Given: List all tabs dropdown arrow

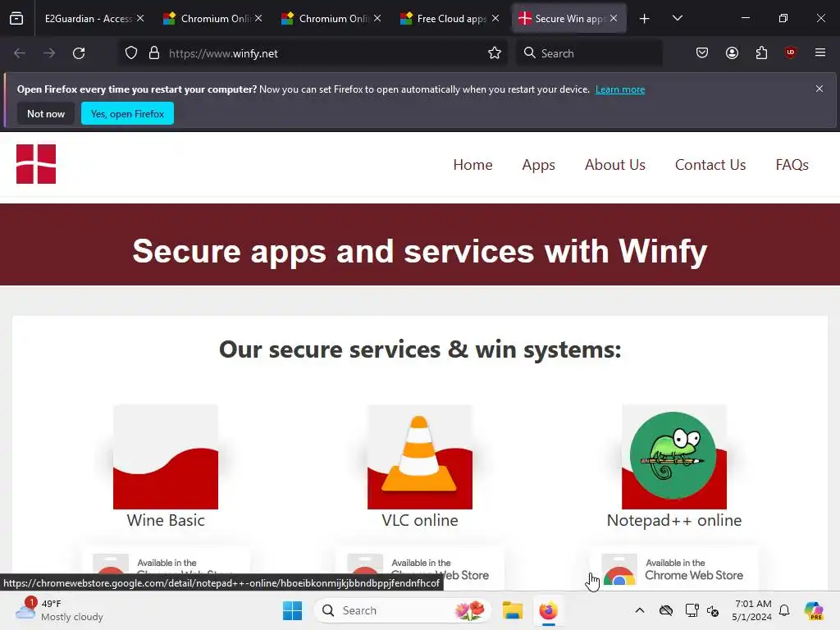Looking at the screenshot, I should pyautogui.click(x=677, y=19).
